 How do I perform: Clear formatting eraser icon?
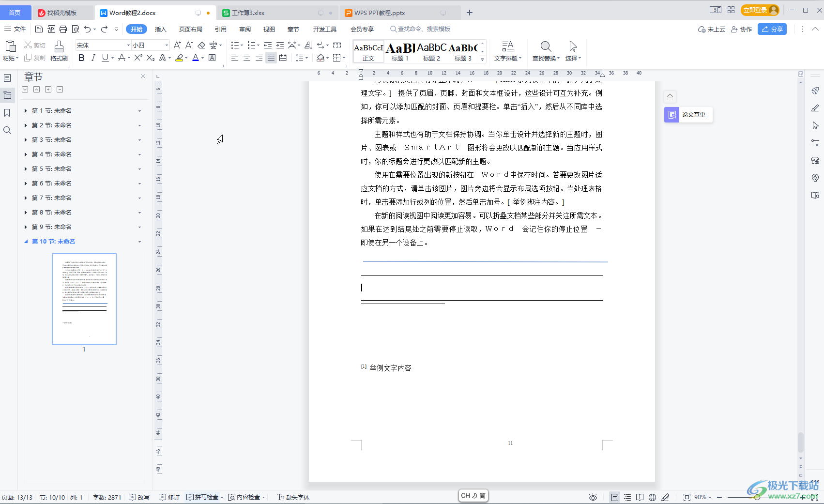(x=201, y=45)
